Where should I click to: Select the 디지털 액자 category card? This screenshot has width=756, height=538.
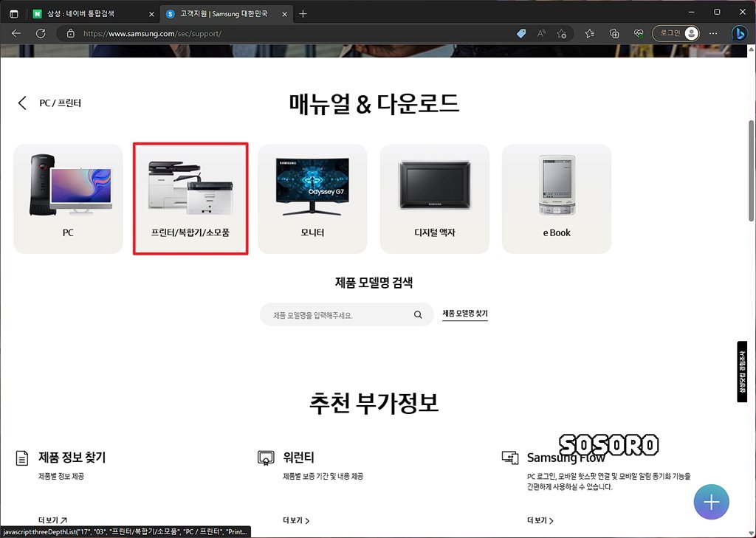tap(434, 199)
